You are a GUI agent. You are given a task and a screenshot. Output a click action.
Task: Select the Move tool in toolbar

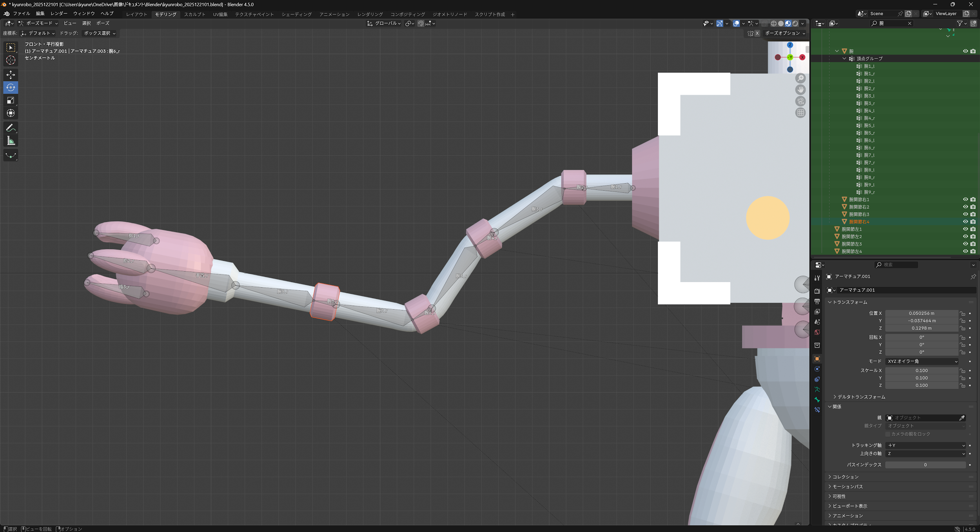pos(11,75)
